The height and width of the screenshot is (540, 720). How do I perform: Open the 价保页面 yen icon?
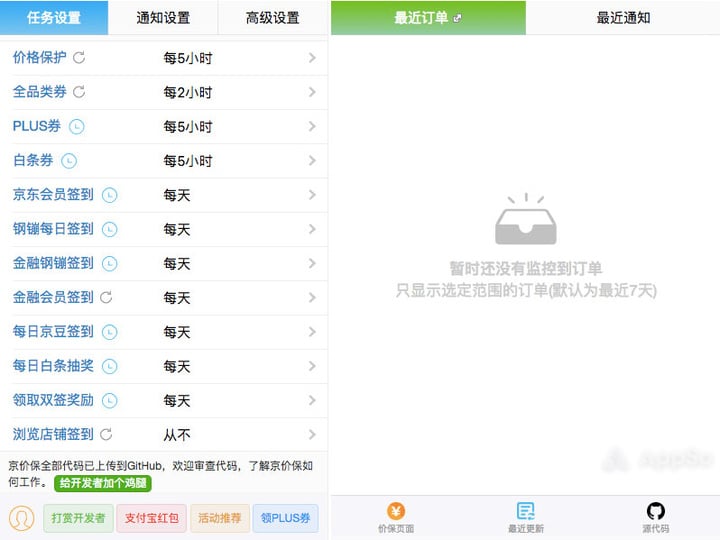396,511
